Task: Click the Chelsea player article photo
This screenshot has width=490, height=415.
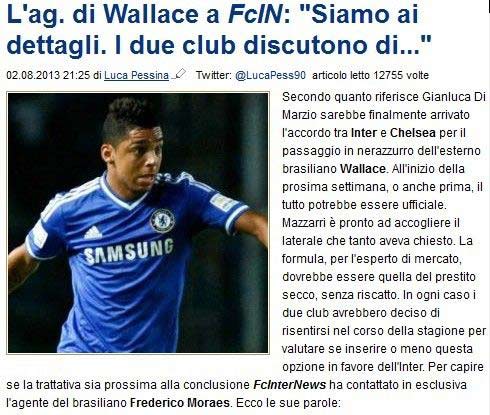Action: tap(138, 223)
